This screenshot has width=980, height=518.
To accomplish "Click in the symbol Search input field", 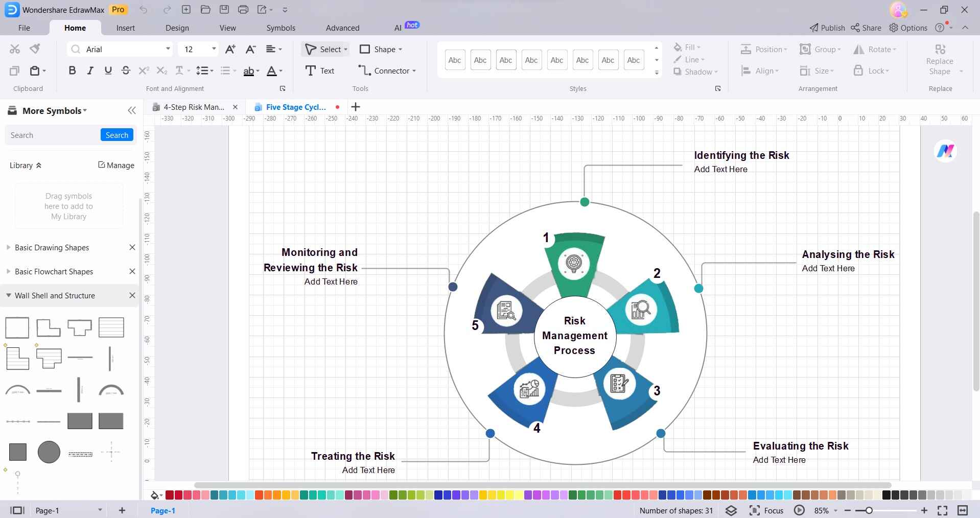I will [x=53, y=135].
